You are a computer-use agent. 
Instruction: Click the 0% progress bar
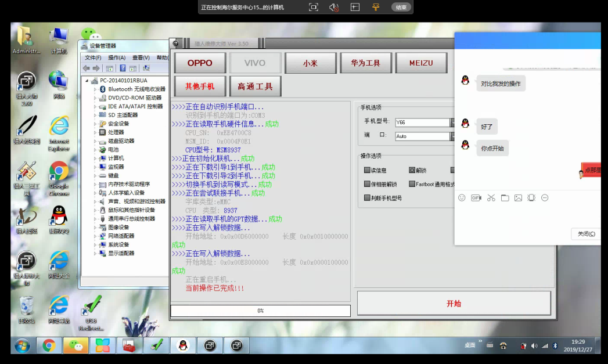click(x=261, y=311)
